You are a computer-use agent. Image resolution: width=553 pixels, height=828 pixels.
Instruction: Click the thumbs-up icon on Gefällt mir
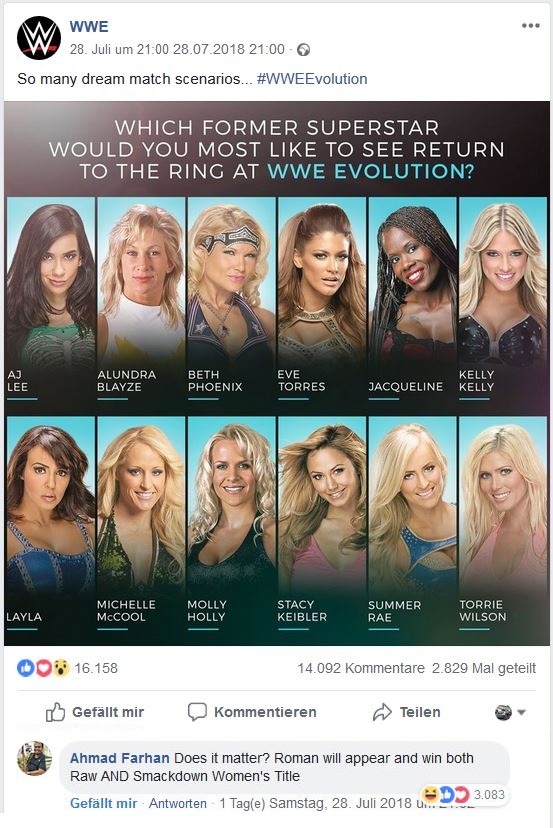click(x=55, y=712)
